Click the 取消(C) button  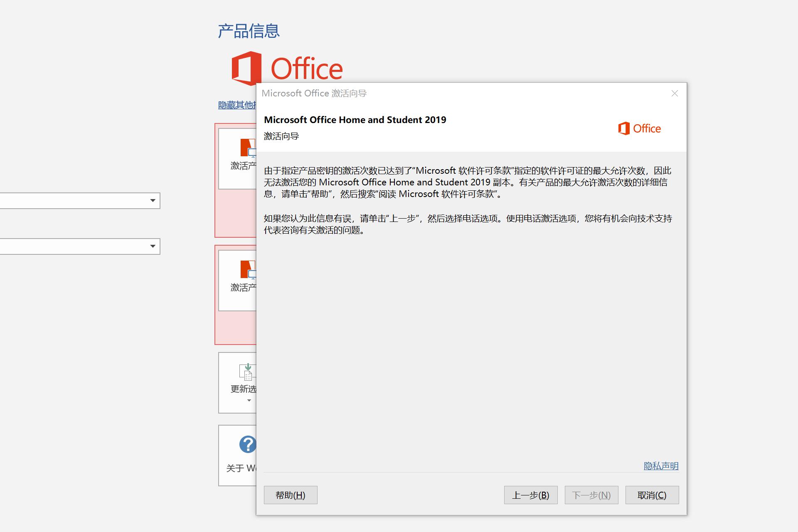(652, 495)
